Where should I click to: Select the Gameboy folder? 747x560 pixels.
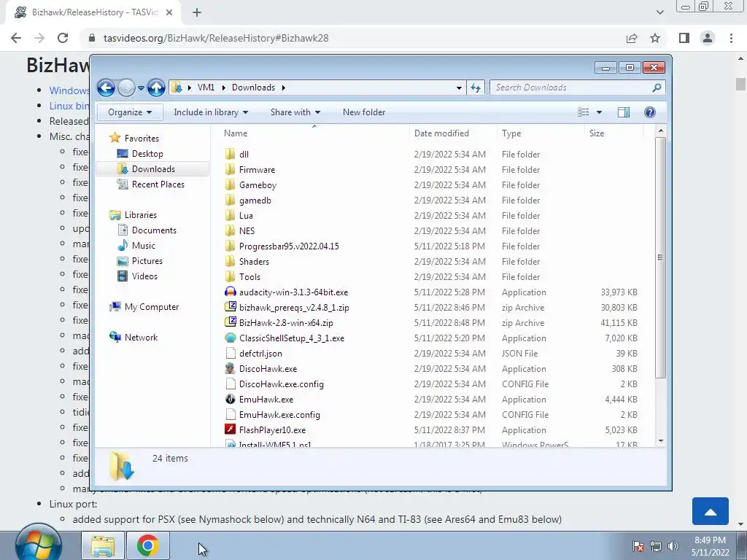[x=258, y=184]
